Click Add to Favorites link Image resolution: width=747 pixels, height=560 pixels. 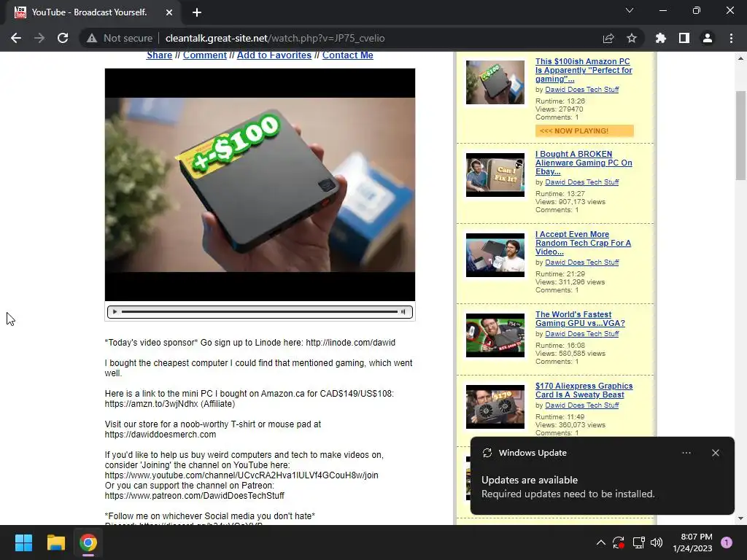pyautogui.click(x=274, y=55)
